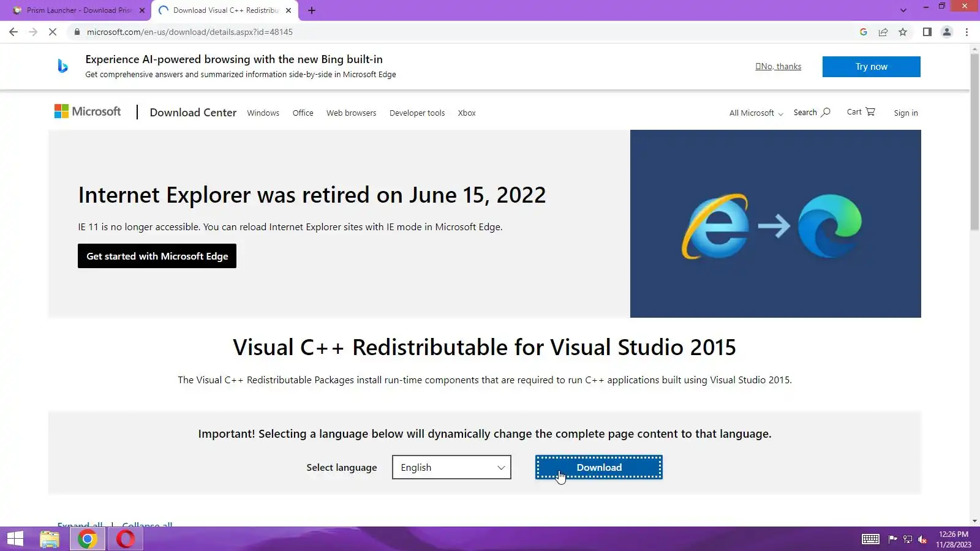Open the shopping Cart
This screenshot has height=551, width=980.
coord(861,112)
